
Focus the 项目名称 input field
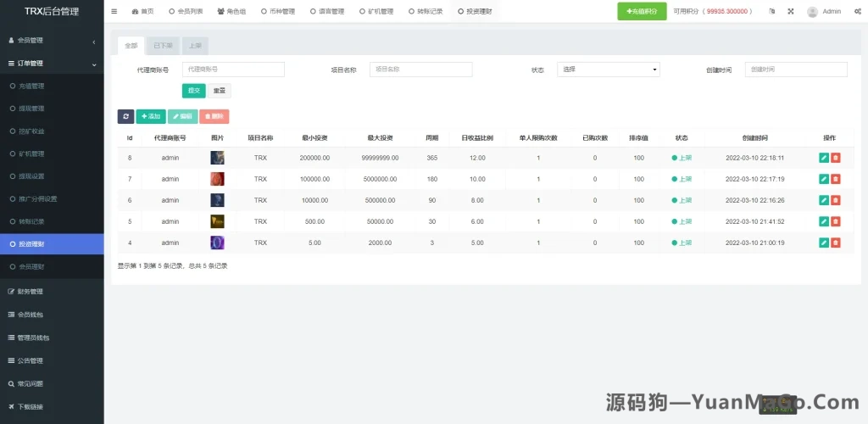tap(420, 70)
